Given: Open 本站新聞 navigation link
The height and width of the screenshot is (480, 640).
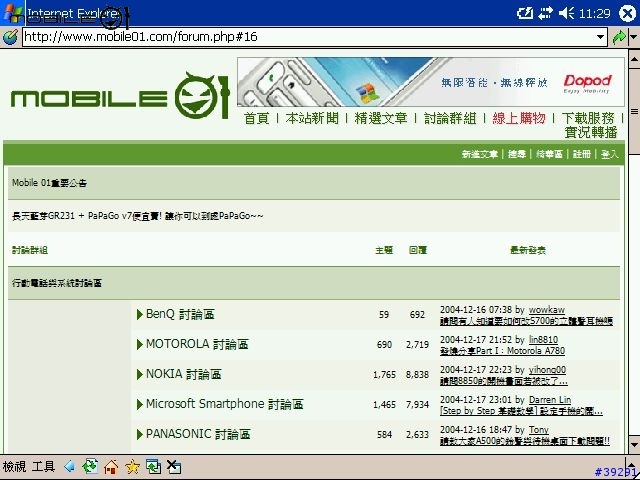Looking at the screenshot, I should (312, 118).
